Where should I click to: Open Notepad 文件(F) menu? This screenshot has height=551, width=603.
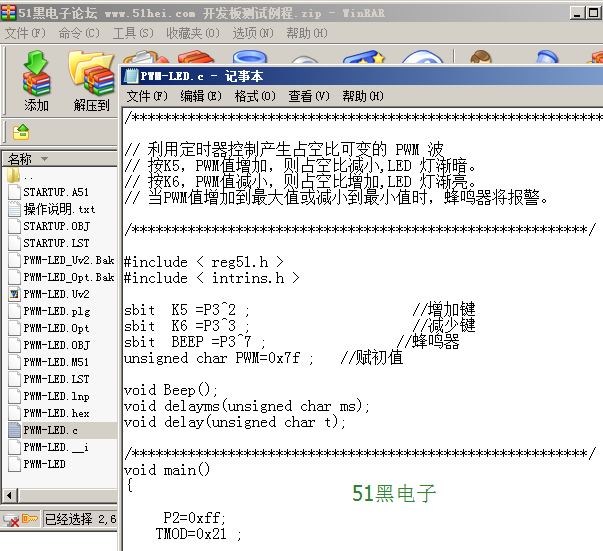(x=146, y=96)
